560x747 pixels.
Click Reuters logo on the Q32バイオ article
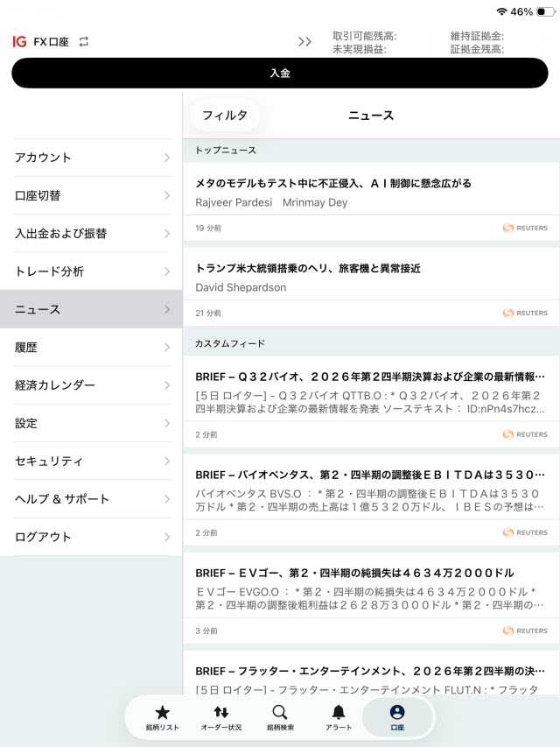click(525, 434)
